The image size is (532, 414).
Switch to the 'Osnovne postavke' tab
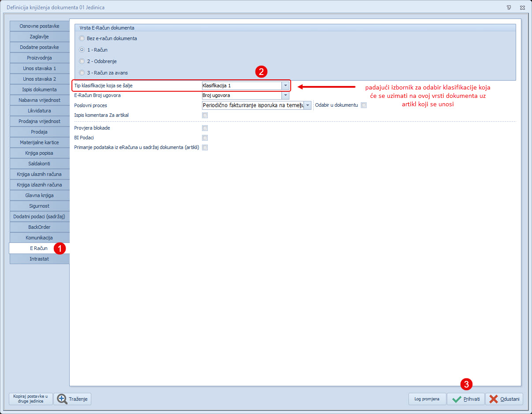click(39, 26)
